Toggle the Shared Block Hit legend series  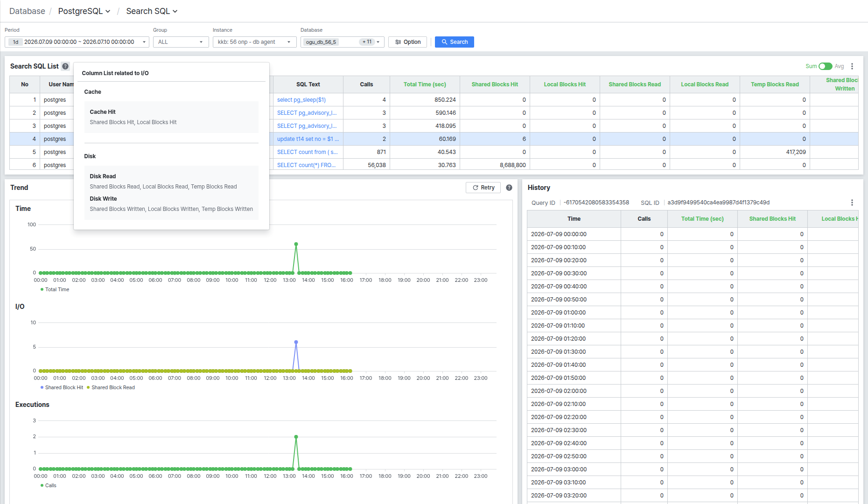click(x=62, y=387)
